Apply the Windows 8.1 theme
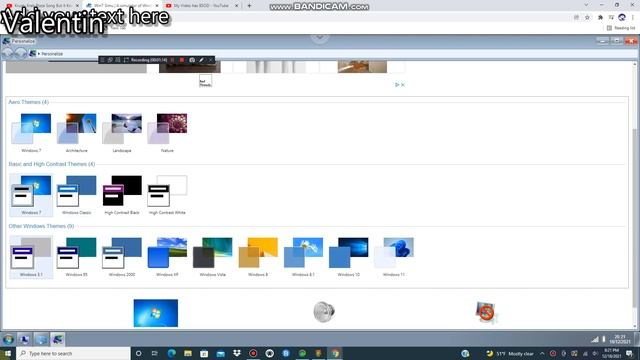The image size is (640, 360). 303,257
